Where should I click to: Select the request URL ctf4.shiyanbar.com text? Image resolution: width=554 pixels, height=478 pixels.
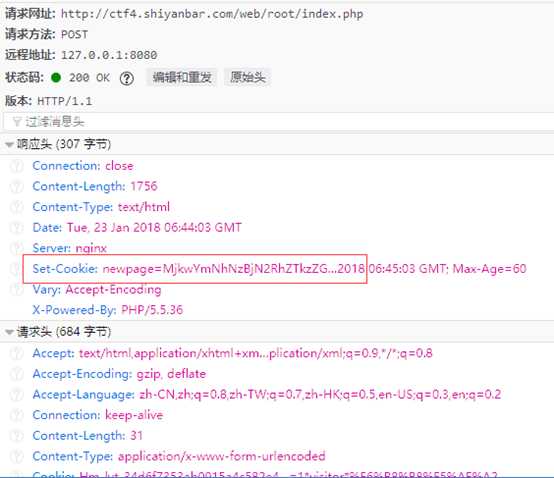[x=212, y=14]
